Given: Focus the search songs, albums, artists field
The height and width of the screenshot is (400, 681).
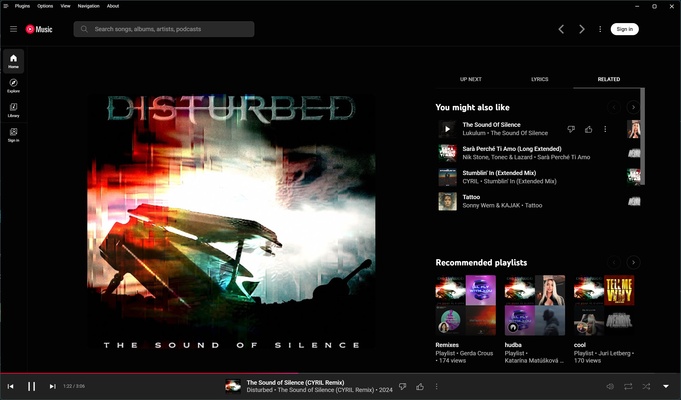Looking at the screenshot, I should [x=164, y=29].
